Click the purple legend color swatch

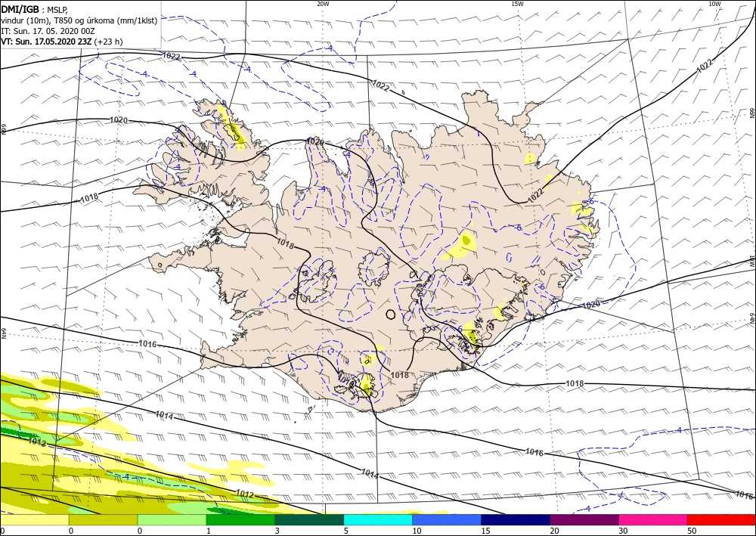[x=584, y=520]
